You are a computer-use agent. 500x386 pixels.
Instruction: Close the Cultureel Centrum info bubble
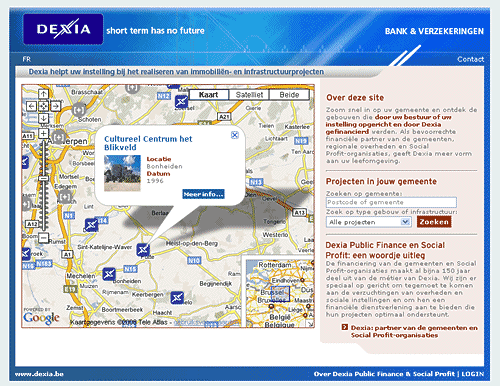(235, 135)
